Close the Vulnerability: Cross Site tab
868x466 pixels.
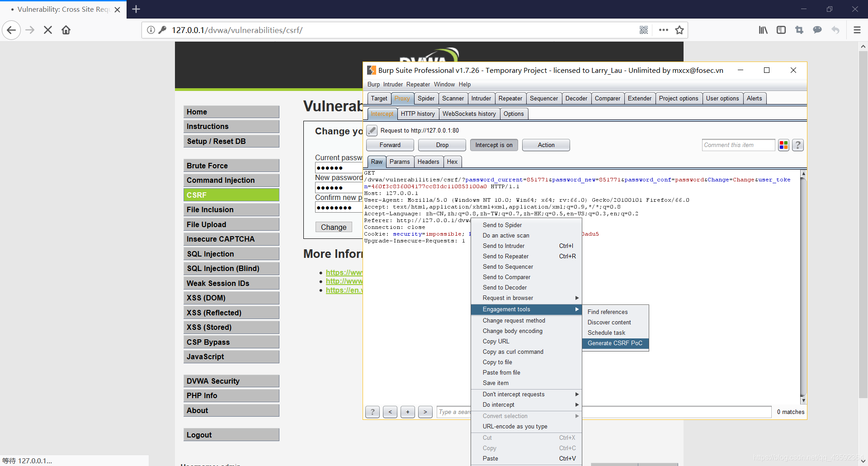118,10
